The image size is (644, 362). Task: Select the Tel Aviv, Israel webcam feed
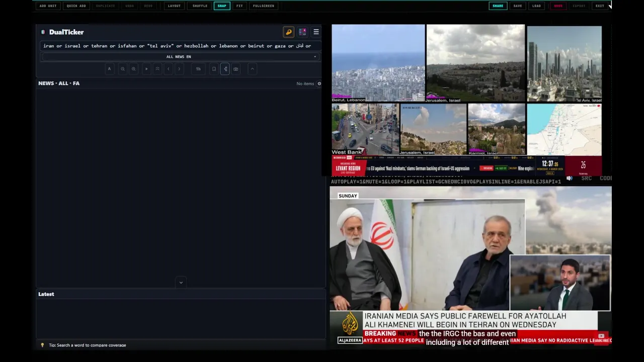[x=564, y=64]
